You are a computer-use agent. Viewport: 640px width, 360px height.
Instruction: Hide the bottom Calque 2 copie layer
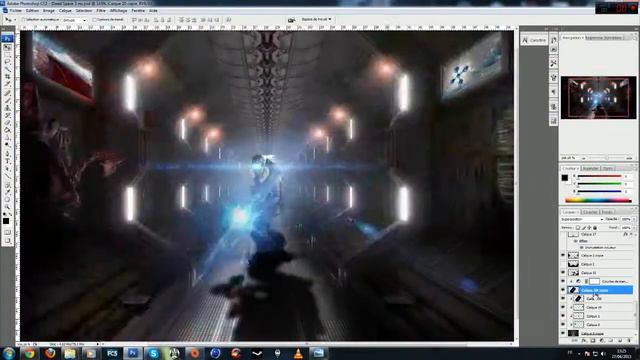point(563,333)
